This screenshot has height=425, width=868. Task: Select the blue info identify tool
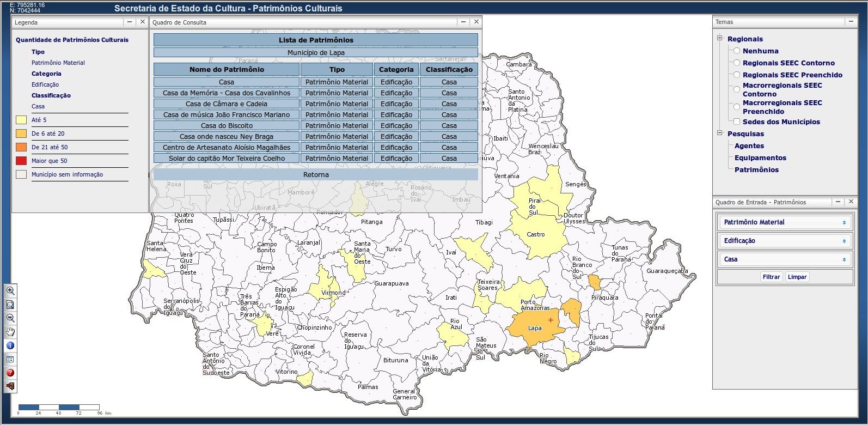[10, 345]
